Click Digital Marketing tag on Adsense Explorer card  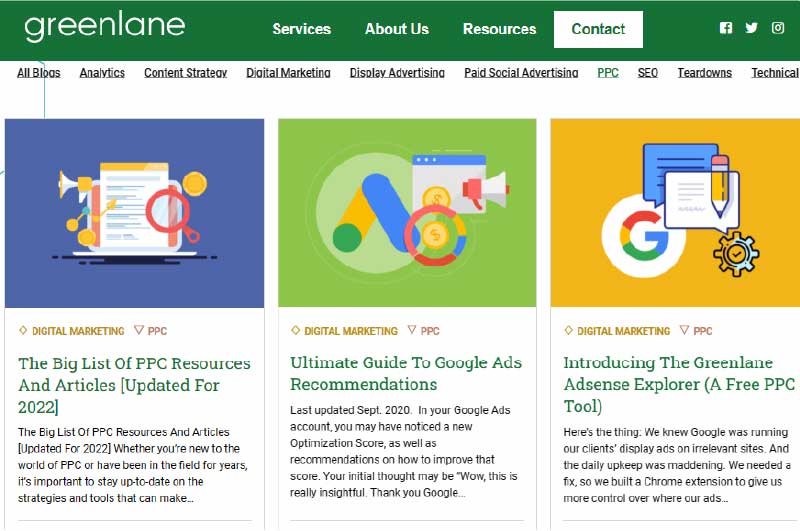pyautogui.click(x=623, y=331)
